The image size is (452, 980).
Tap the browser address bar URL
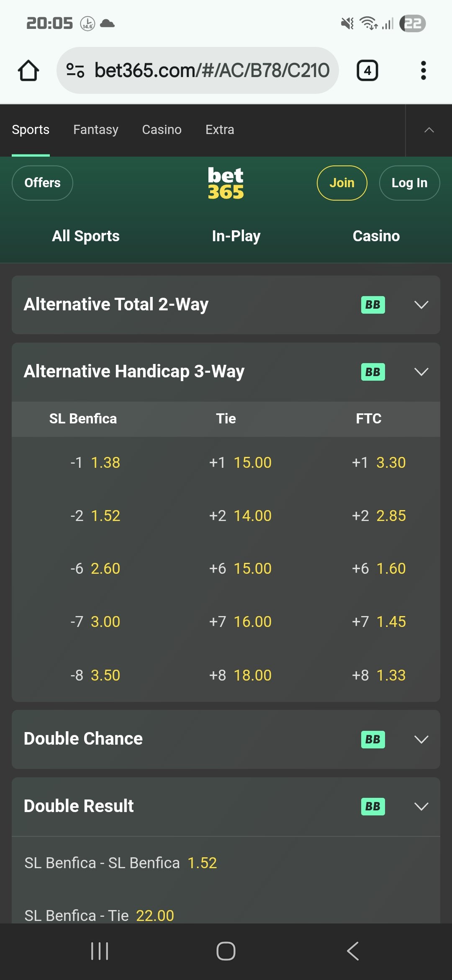(212, 70)
